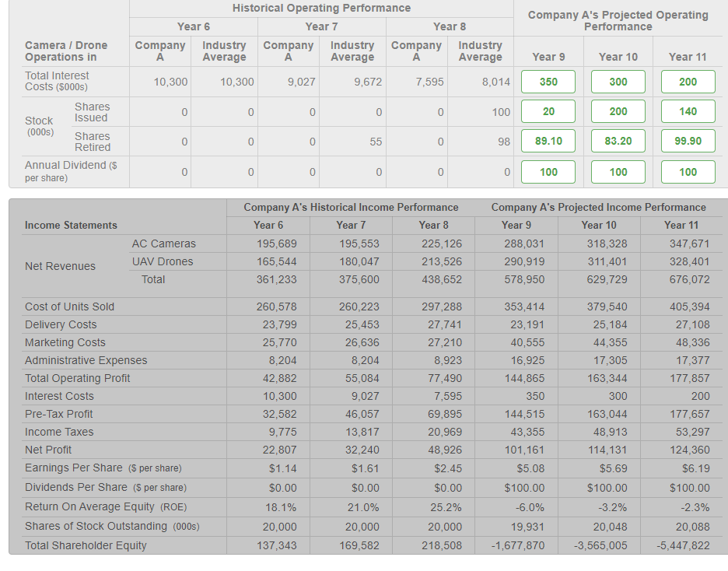Select Year 9 Cost of Units Sold 353,414
This screenshot has height=571, width=728.
pos(524,307)
